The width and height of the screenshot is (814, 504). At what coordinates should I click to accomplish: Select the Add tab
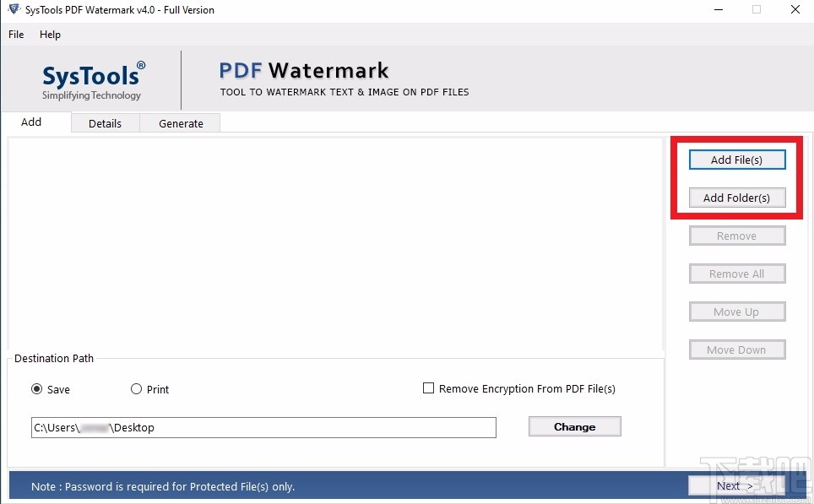(x=31, y=122)
